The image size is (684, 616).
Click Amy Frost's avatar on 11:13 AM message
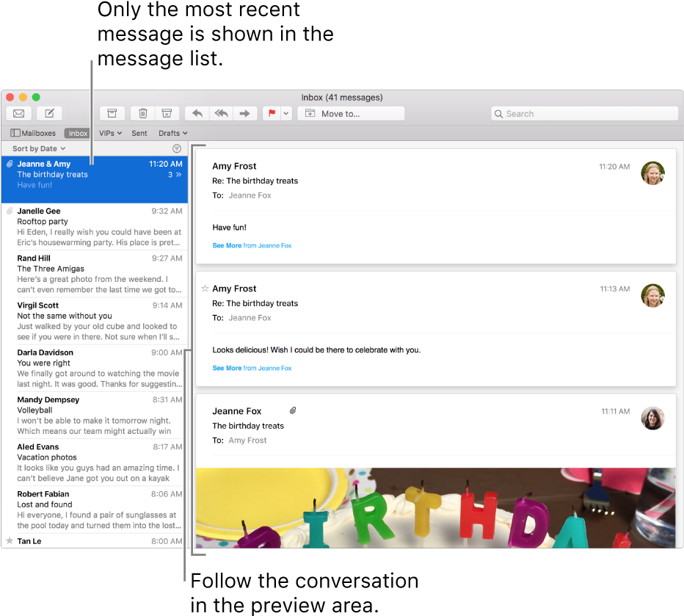[652, 296]
